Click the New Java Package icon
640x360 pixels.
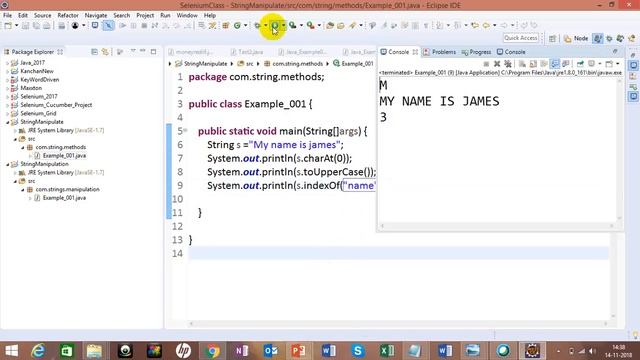click(x=225, y=25)
